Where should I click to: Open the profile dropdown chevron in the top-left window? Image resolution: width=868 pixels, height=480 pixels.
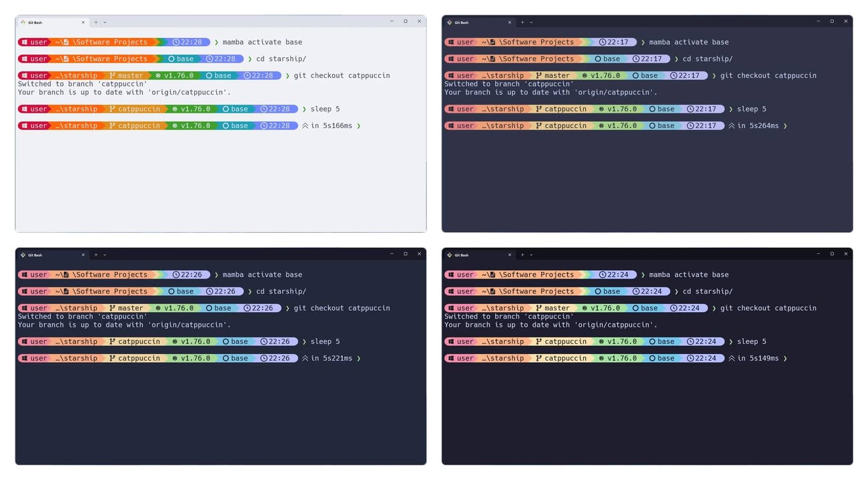click(105, 21)
